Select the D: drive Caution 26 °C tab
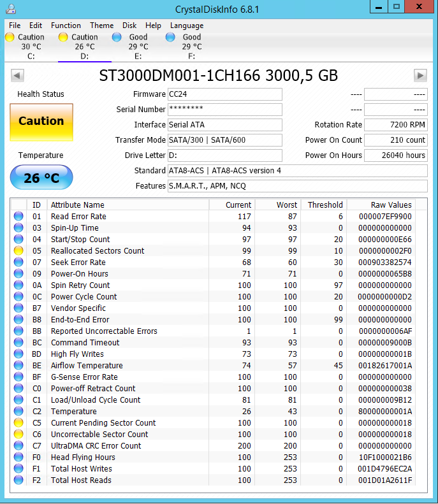Viewport: 438px width, 504px height. [x=85, y=47]
